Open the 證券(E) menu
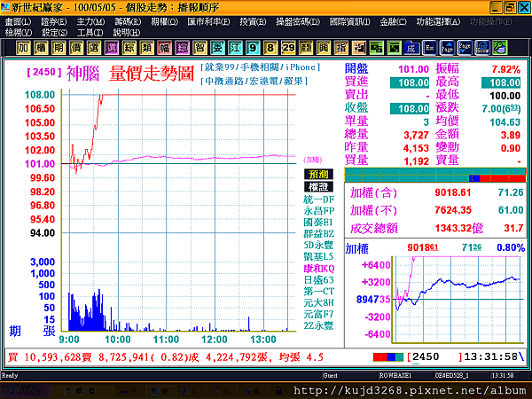The image size is (532, 399). (x=53, y=22)
